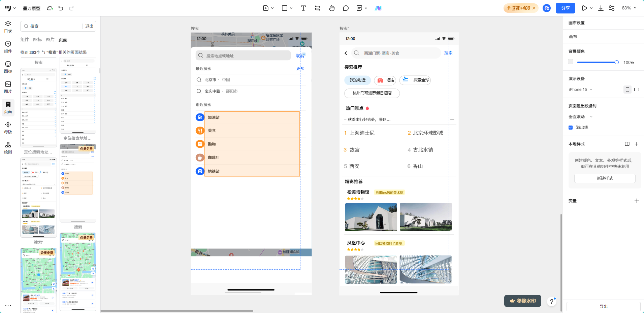
Task: Switch to the 页面 search tab
Action: coord(63,40)
